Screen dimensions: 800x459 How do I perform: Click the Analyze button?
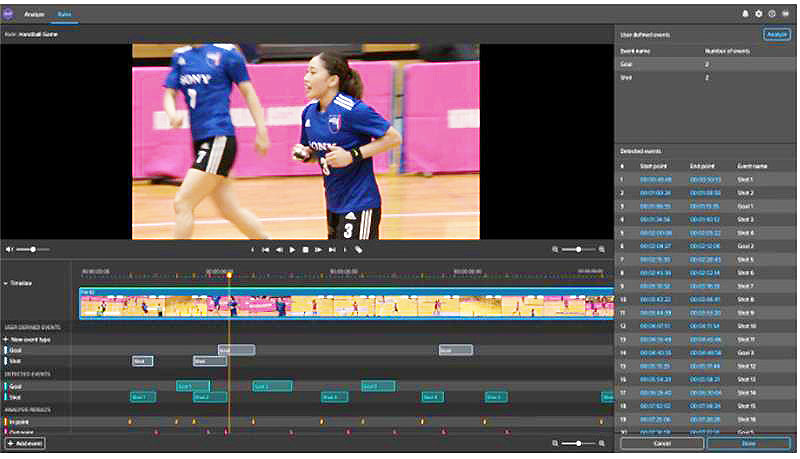(x=776, y=34)
